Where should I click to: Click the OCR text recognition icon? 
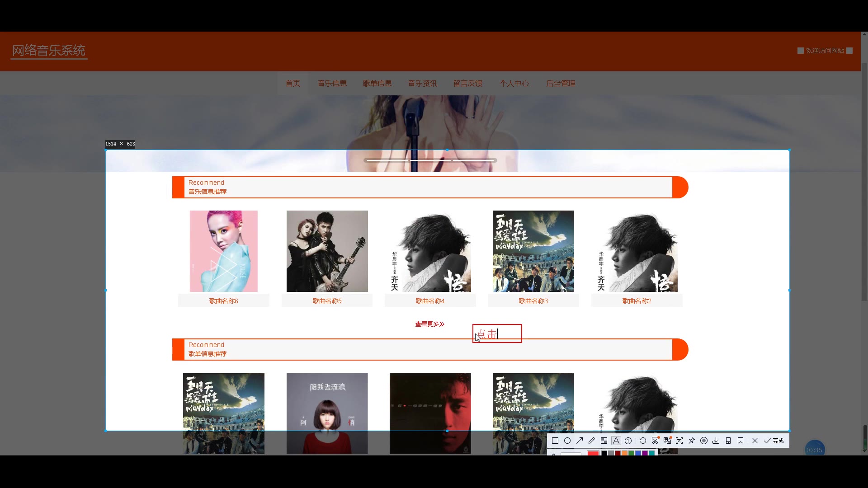coord(679,441)
